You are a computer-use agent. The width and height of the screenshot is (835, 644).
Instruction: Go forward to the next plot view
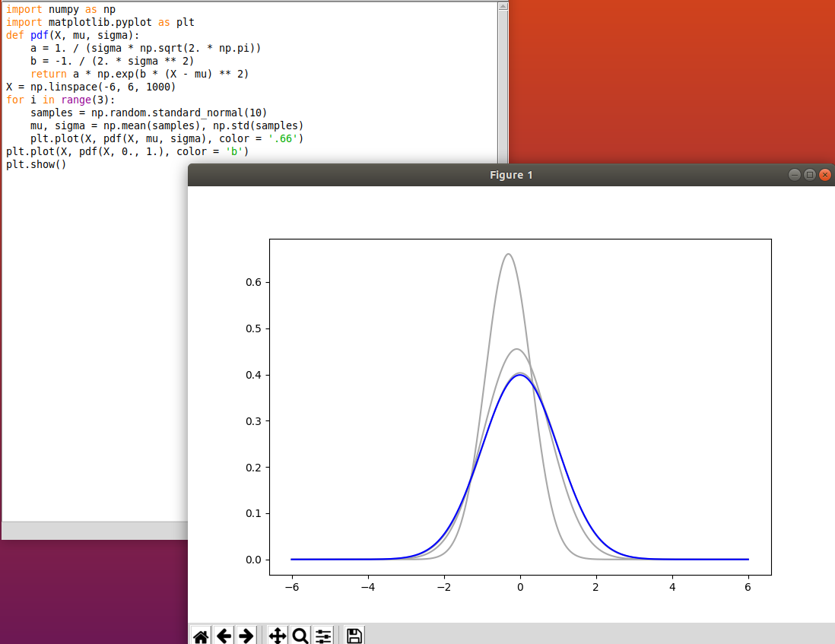tap(246, 636)
